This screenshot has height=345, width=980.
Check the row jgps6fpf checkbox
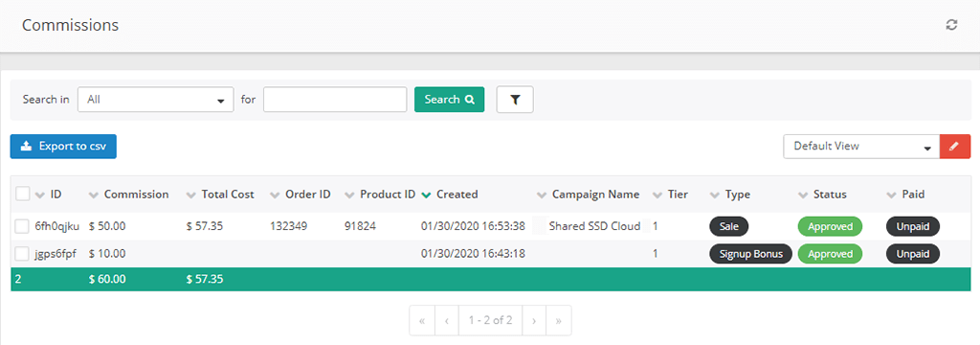point(23,254)
